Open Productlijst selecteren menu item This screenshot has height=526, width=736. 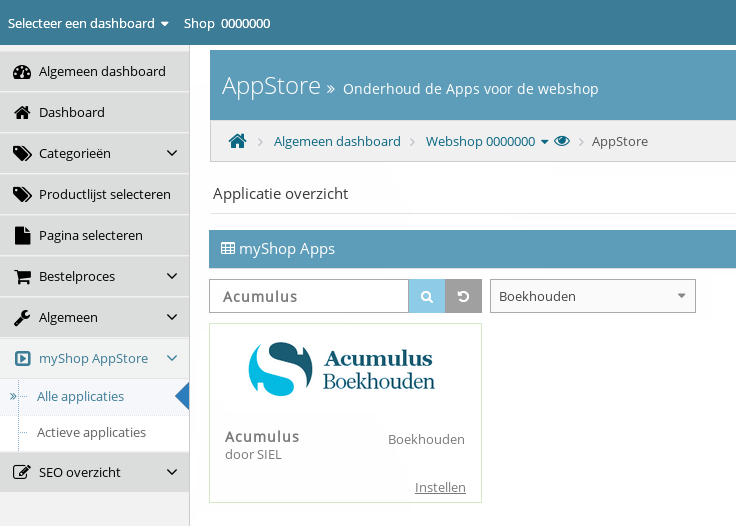(94, 194)
